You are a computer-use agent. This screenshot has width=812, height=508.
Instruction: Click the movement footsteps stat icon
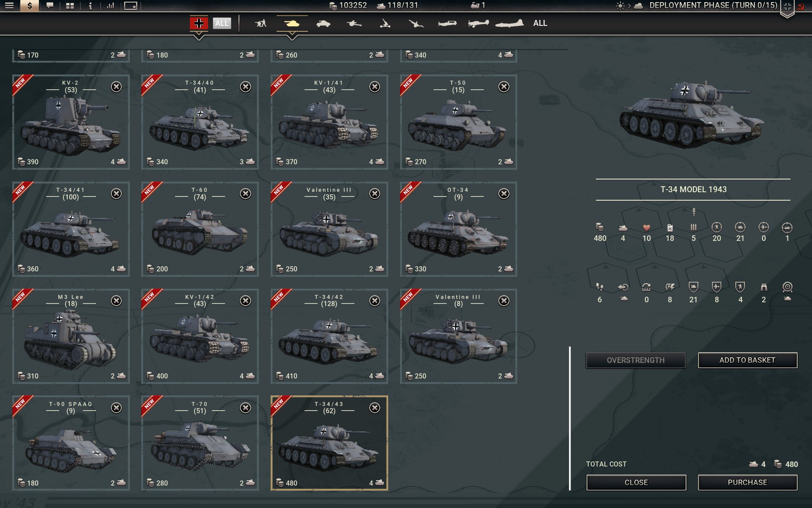(600, 287)
